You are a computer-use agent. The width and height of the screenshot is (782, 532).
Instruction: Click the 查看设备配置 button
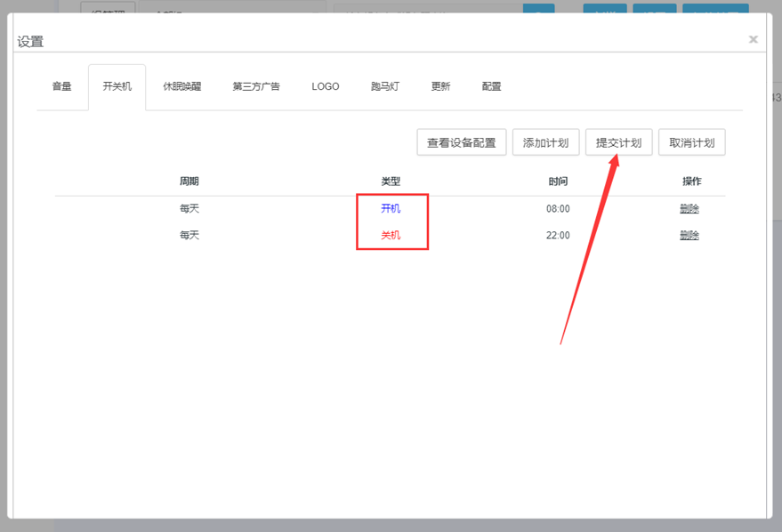click(x=461, y=142)
